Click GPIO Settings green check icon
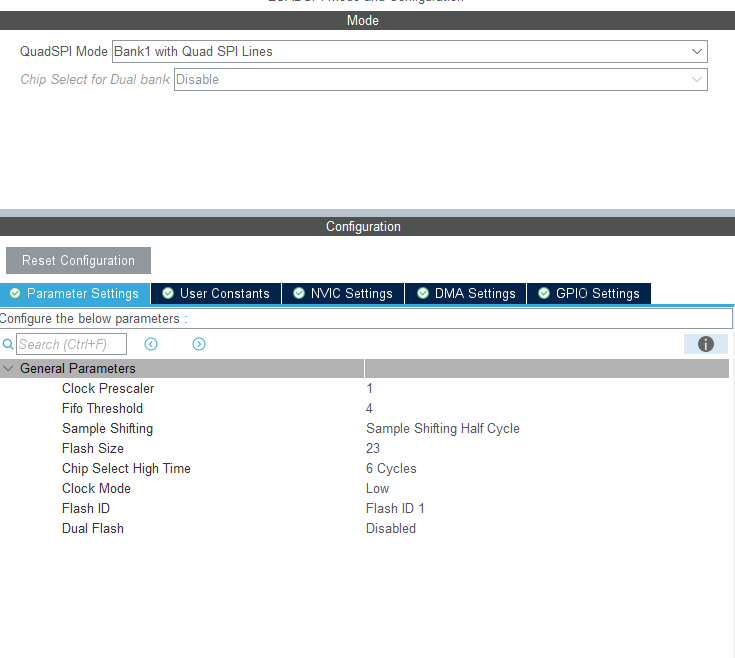The width and height of the screenshot is (735, 658). coord(544,293)
